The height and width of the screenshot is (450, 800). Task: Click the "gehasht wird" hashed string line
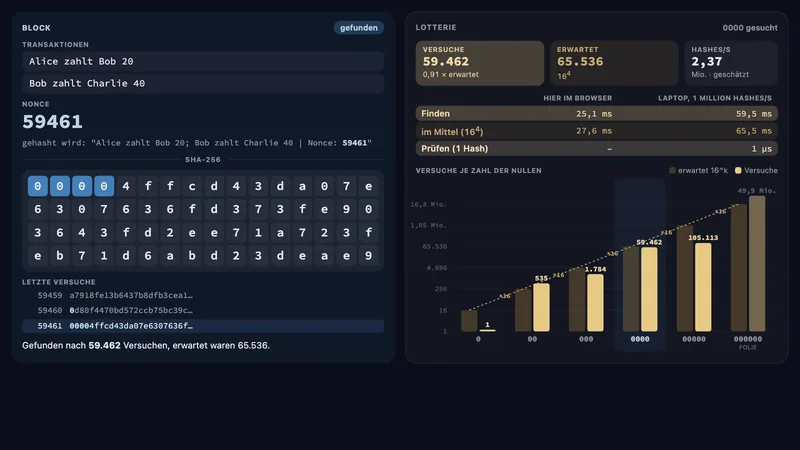196,143
